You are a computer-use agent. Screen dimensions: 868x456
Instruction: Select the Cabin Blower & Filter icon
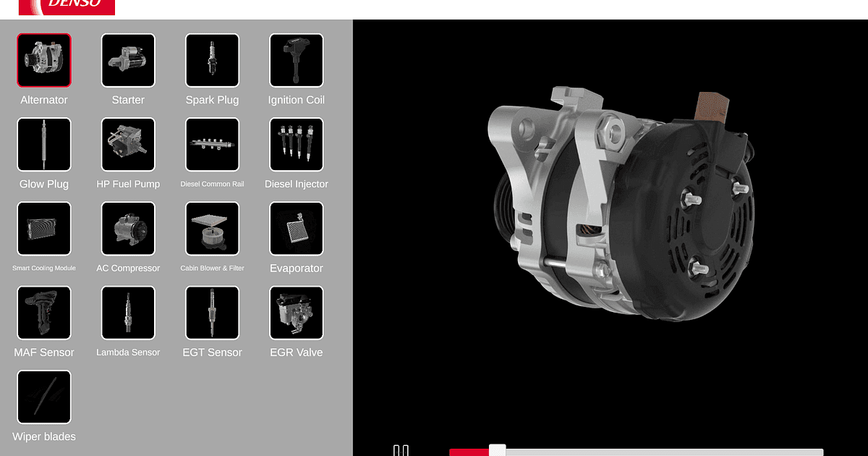click(212, 229)
